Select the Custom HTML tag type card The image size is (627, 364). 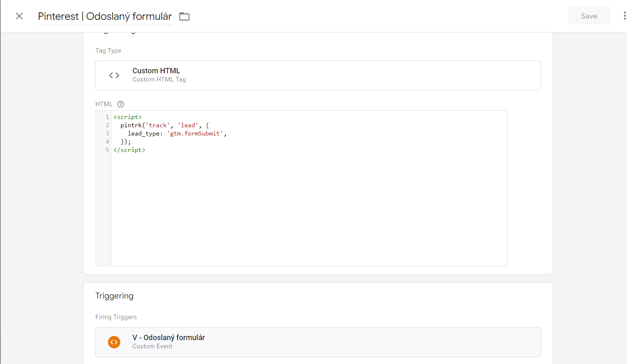(x=317, y=75)
